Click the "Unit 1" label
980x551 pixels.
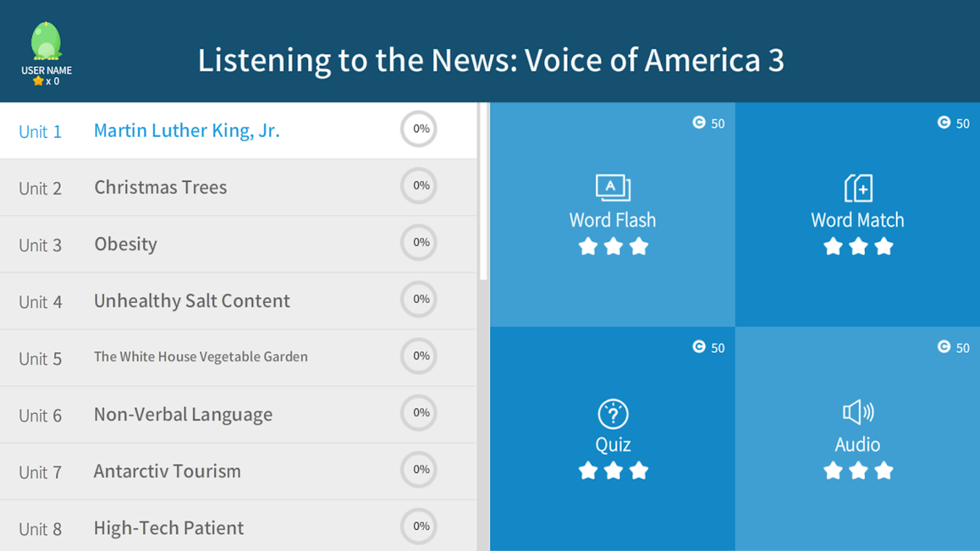(x=40, y=132)
